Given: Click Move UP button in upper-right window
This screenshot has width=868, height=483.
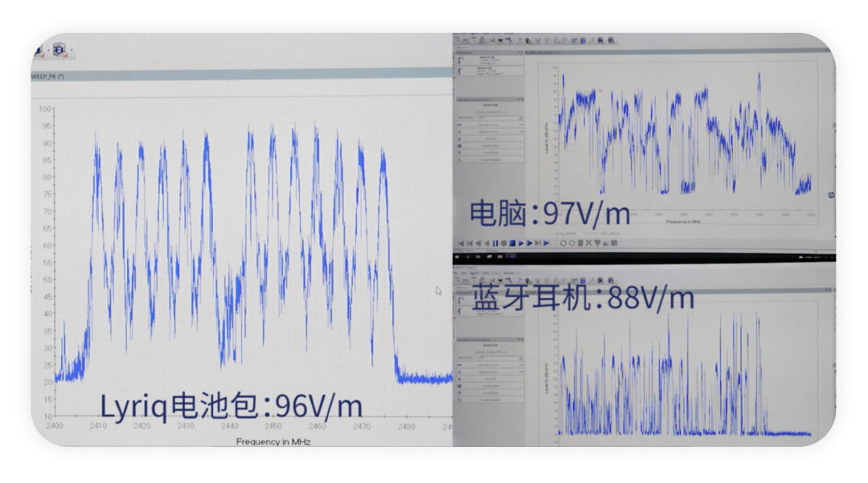Looking at the screenshot, I should pyautogui.click(x=490, y=139).
